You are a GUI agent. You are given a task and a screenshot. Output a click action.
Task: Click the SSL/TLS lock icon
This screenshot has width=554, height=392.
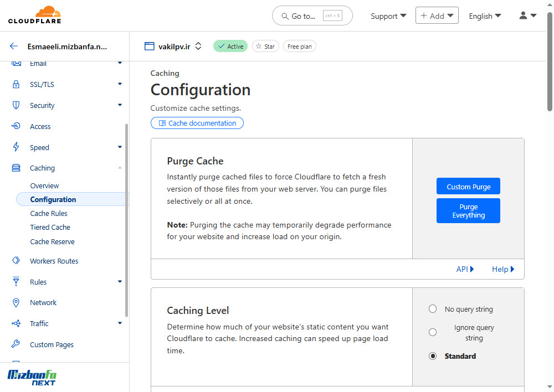pyautogui.click(x=16, y=84)
